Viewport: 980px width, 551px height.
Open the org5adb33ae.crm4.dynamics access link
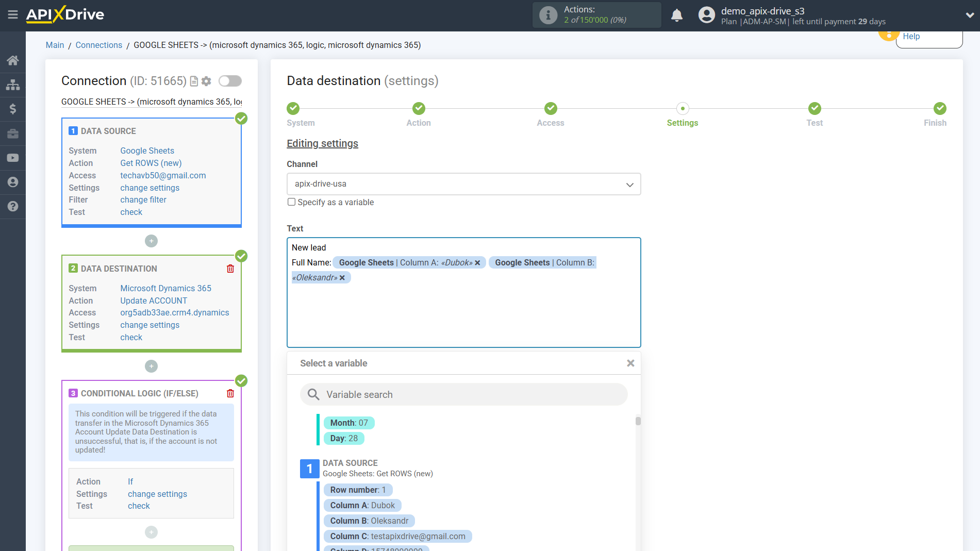(x=175, y=312)
